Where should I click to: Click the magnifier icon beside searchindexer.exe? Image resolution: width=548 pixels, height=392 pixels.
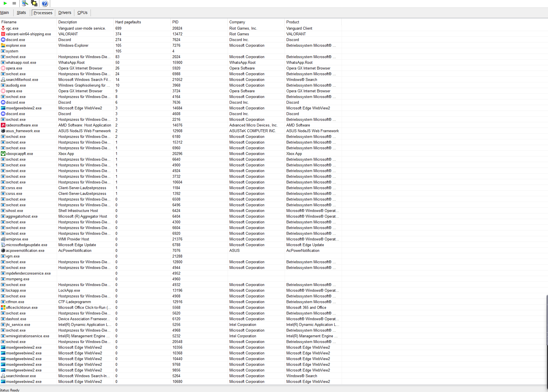pos(3,376)
